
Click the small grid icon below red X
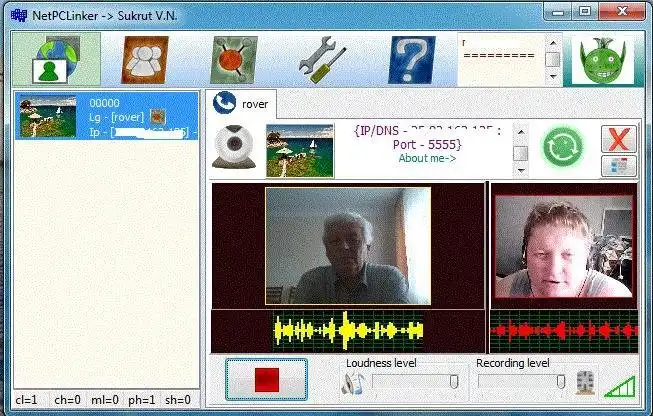pyautogui.click(x=619, y=166)
